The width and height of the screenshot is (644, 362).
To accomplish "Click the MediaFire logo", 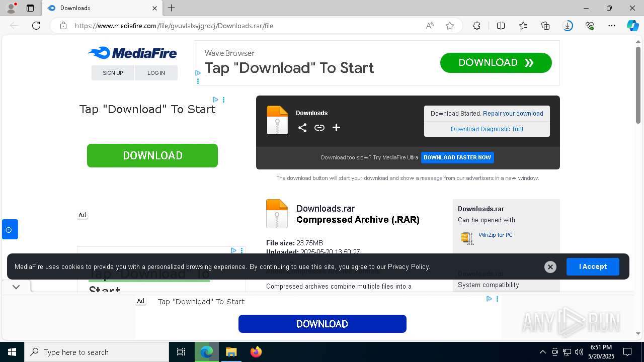I will (x=132, y=53).
